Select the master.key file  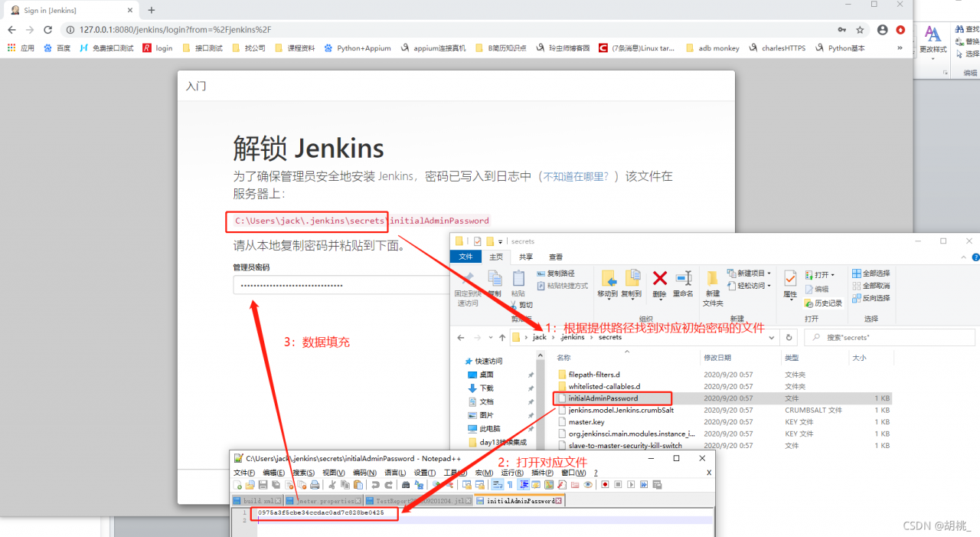(586, 422)
